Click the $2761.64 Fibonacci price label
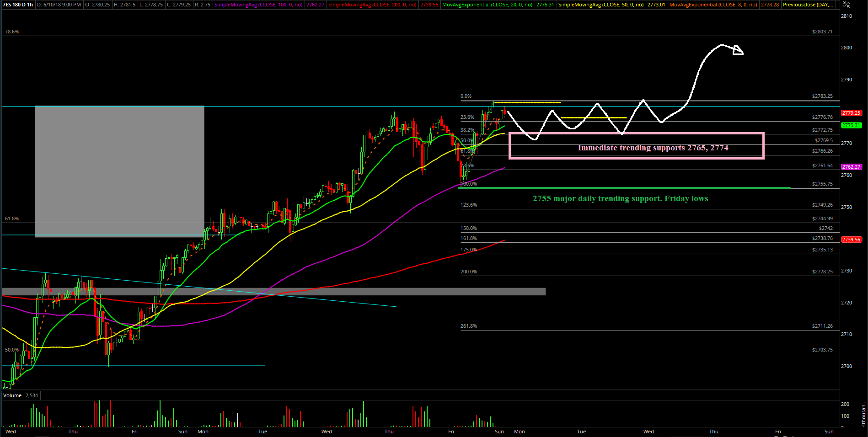 click(822, 165)
